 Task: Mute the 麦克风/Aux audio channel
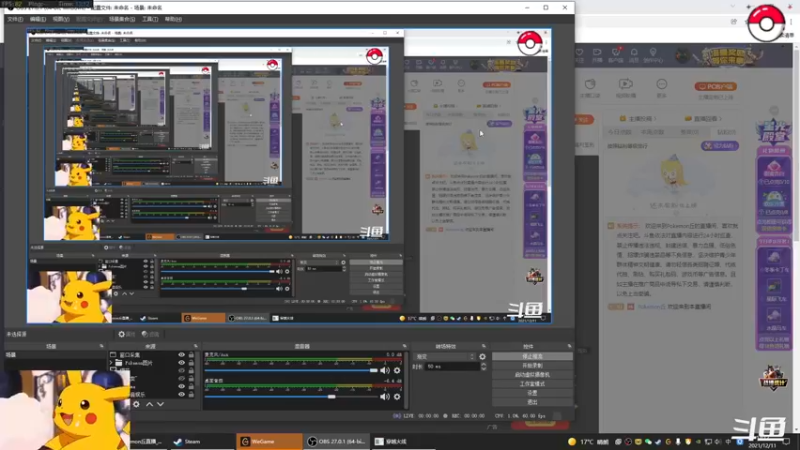385,370
